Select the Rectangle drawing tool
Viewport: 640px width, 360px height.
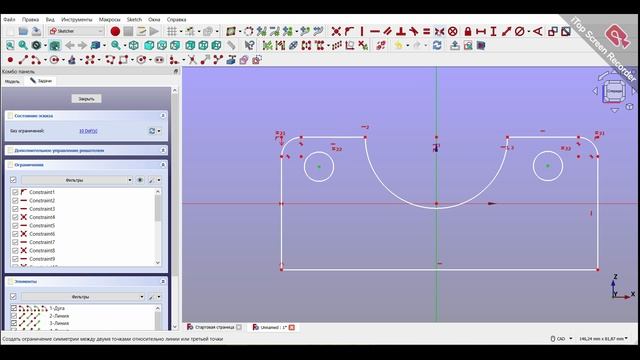click(x=123, y=60)
